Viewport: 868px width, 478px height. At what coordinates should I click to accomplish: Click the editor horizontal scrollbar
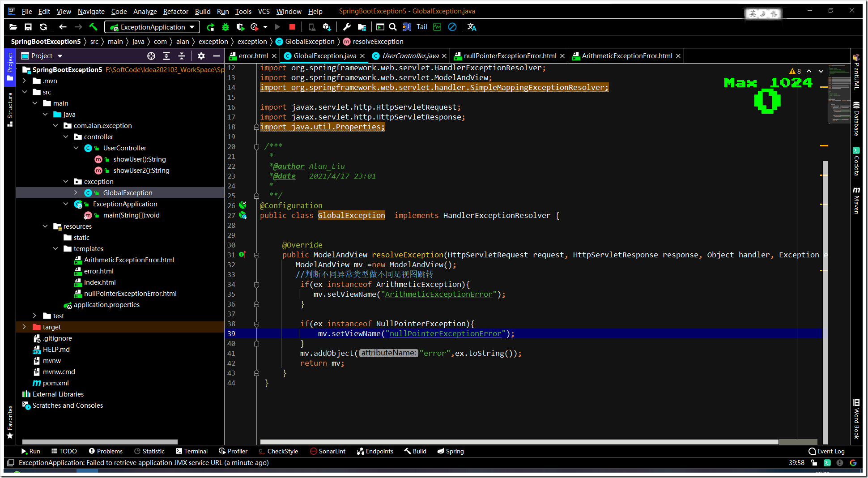coord(519,442)
